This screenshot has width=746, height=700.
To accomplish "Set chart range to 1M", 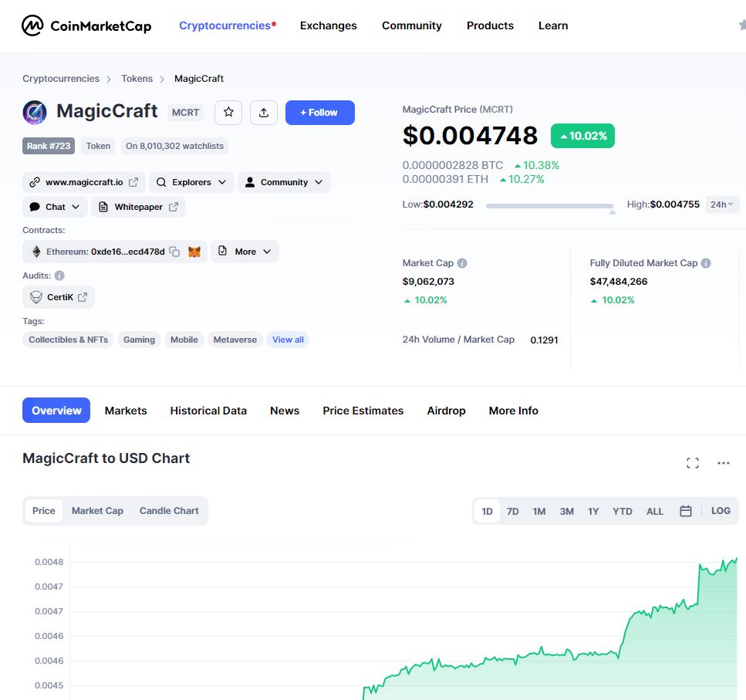I will (539, 512).
